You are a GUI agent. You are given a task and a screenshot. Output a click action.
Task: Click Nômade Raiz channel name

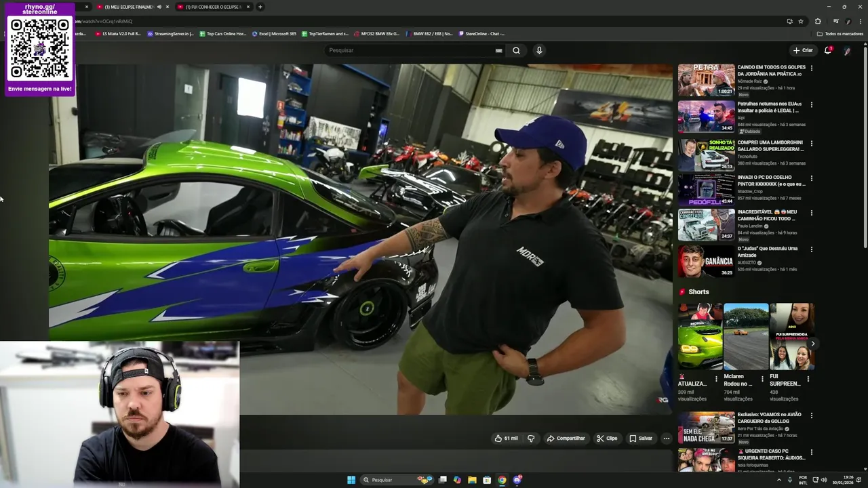tap(749, 81)
